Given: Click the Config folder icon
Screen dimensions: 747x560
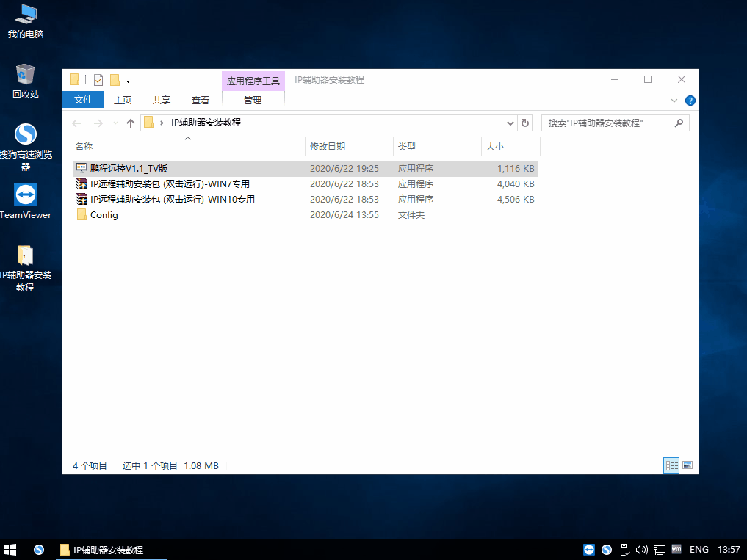Looking at the screenshot, I should [x=82, y=215].
